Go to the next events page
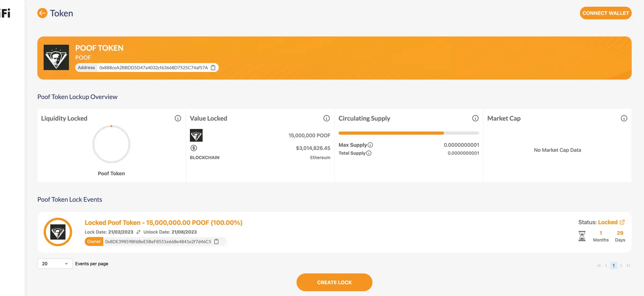This screenshot has width=644, height=296. point(621,265)
